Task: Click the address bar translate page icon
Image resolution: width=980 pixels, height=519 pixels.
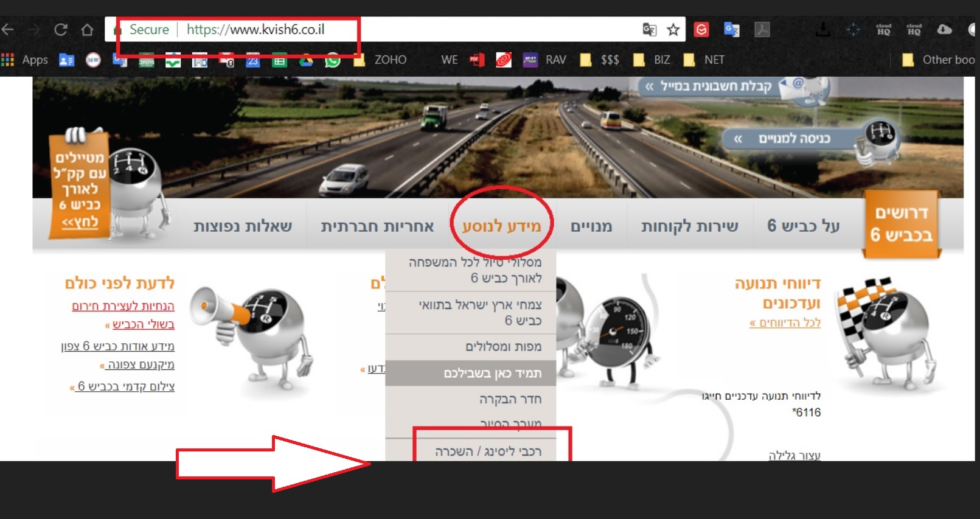Action: click(649, 29)
